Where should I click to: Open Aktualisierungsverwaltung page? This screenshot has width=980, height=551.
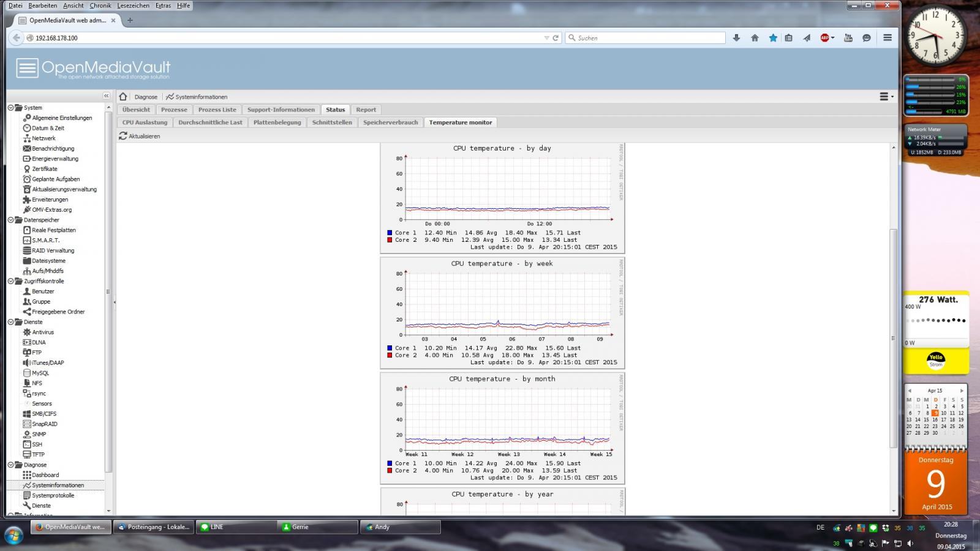pos(64,189)
